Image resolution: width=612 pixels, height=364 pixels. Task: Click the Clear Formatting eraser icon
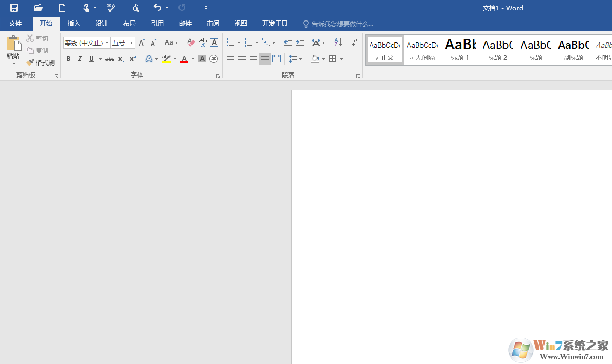[191, 42]
